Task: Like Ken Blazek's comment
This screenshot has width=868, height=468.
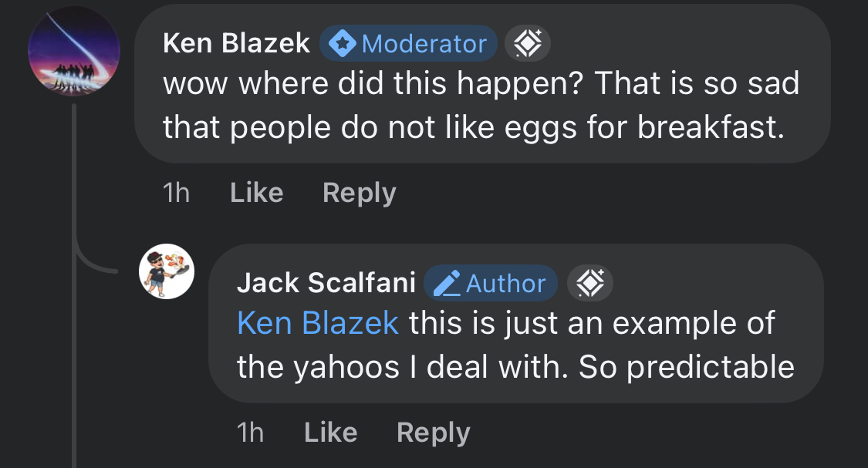Action: click(257, 193)
